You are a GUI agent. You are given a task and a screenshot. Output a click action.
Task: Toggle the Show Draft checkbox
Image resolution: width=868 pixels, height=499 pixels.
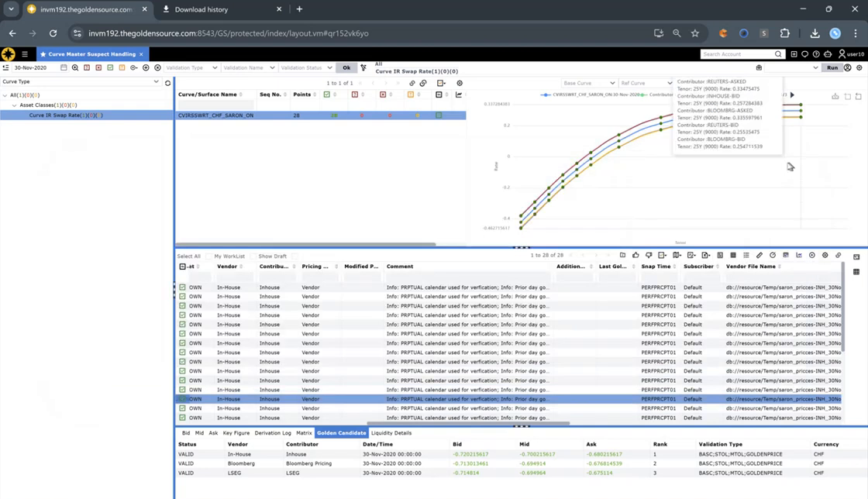[294, 256]
